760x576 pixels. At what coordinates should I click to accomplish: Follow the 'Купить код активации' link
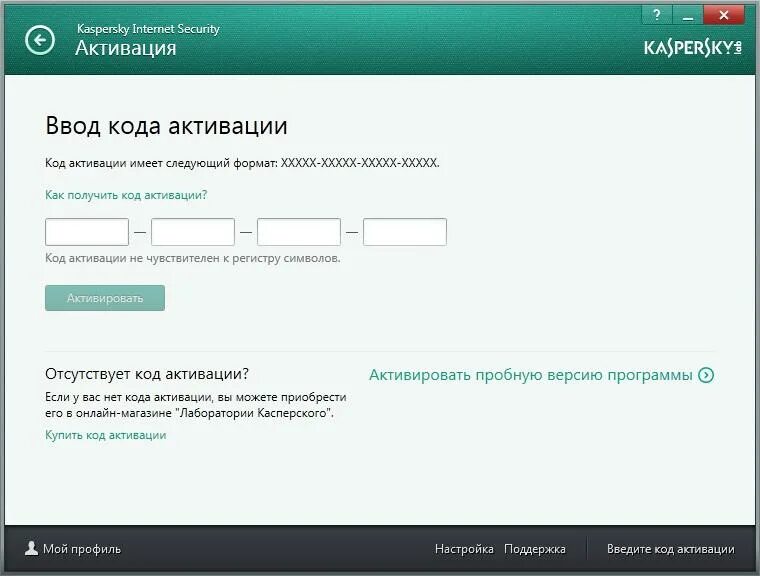106,435
